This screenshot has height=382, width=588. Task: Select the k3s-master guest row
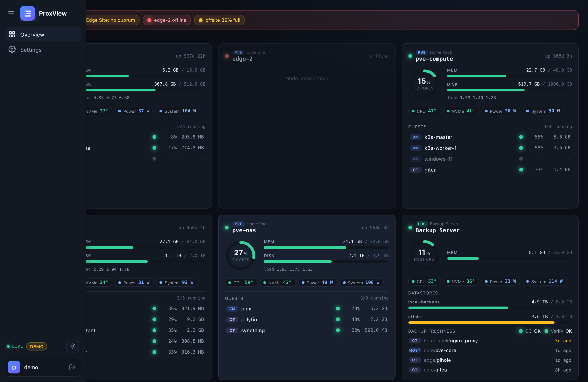point(490,137)
